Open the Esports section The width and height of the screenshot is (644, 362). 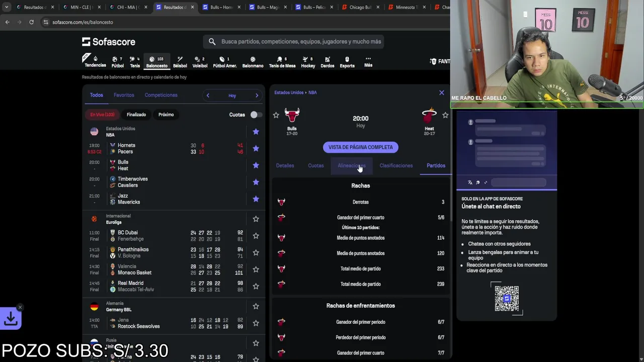point(347,61)
